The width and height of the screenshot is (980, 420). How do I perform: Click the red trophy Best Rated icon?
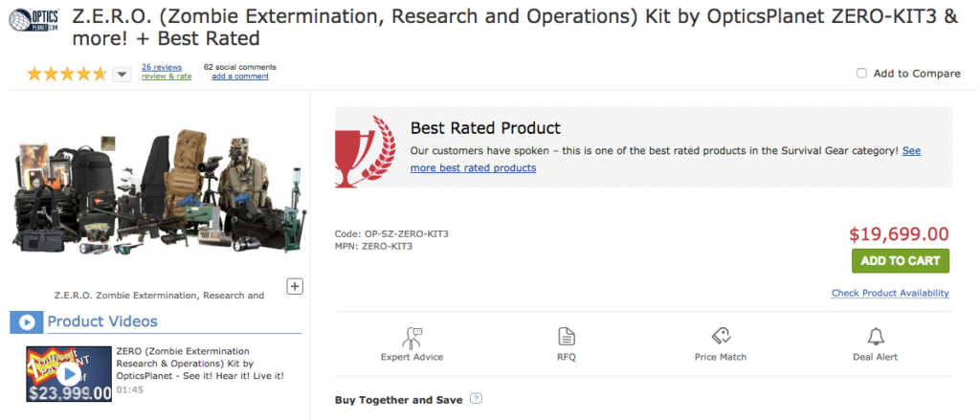click(x=365, y=151)
